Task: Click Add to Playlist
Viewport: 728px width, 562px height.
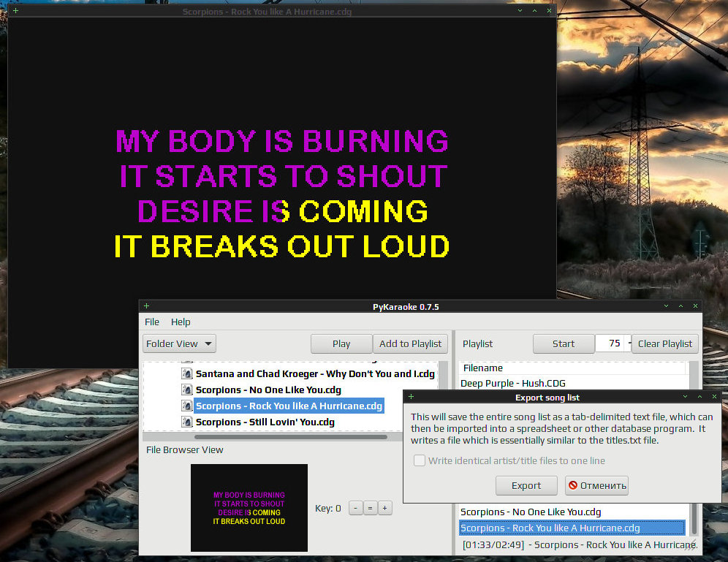Action: pos(411,344)
